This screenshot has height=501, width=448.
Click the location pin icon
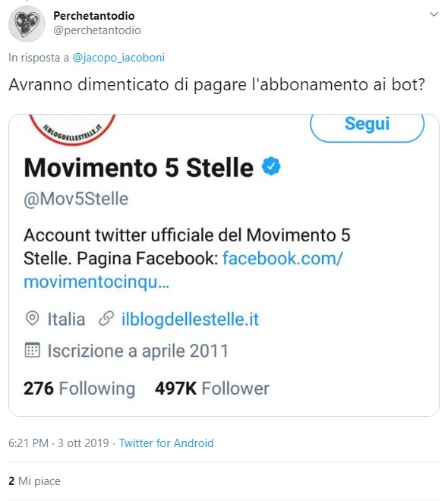point(32,319)
